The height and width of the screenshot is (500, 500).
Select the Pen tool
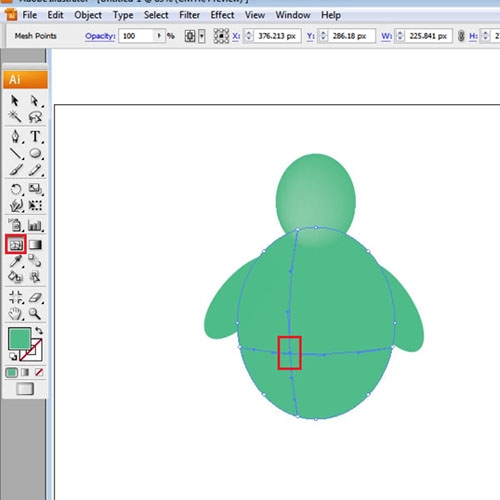[x=15, y=136]
